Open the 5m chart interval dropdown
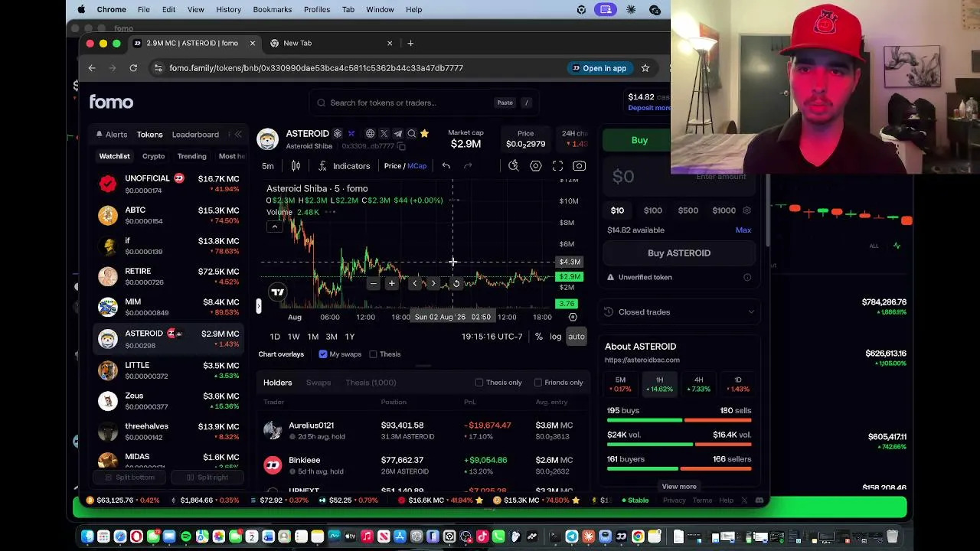This screenshot has width=980, height=551. click(268, 166)
